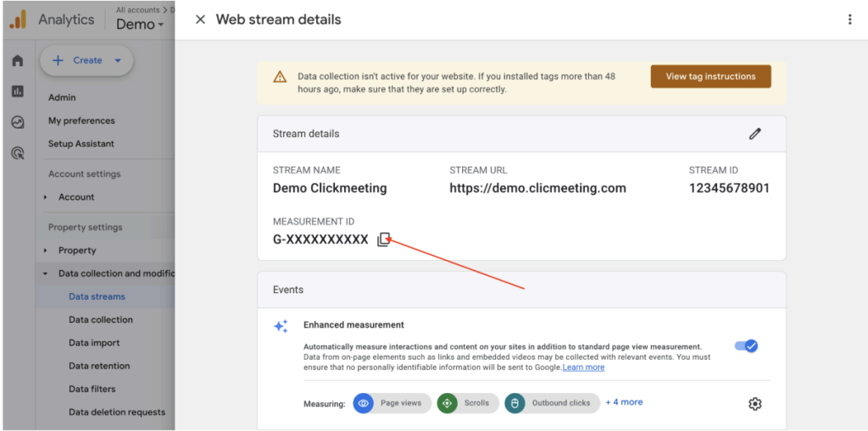Go to Home in the left rail

[18, 61]
